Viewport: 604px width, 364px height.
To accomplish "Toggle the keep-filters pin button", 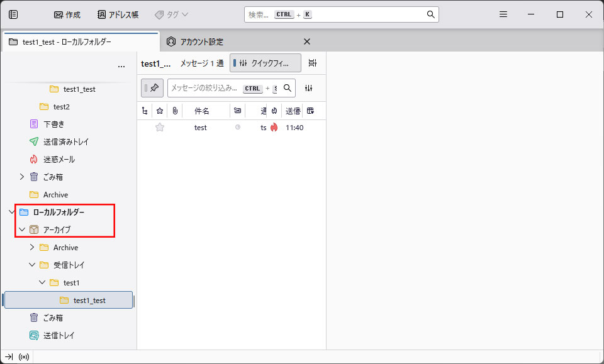I will pyautogui.click(x=152, y=88).
